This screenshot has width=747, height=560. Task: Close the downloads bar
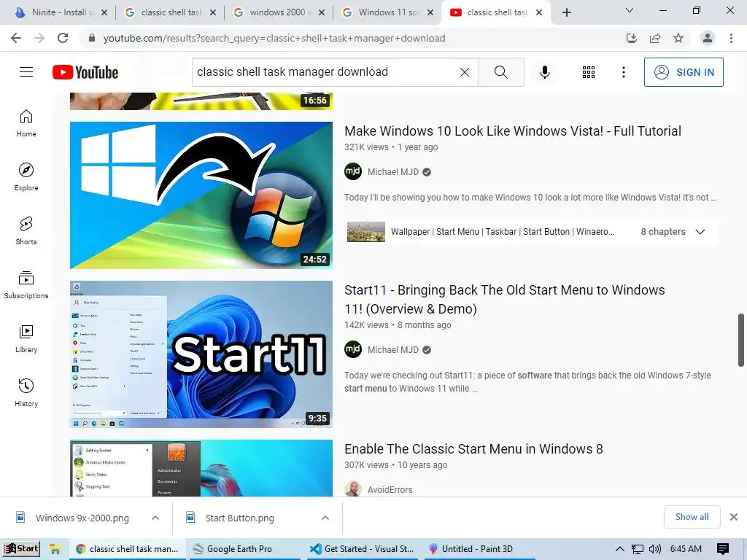pos(734,517)
